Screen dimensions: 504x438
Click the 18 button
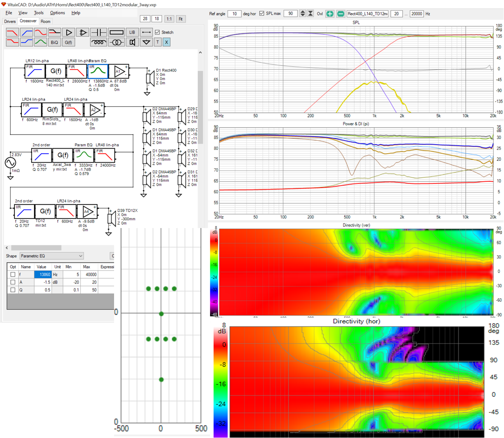156,19
